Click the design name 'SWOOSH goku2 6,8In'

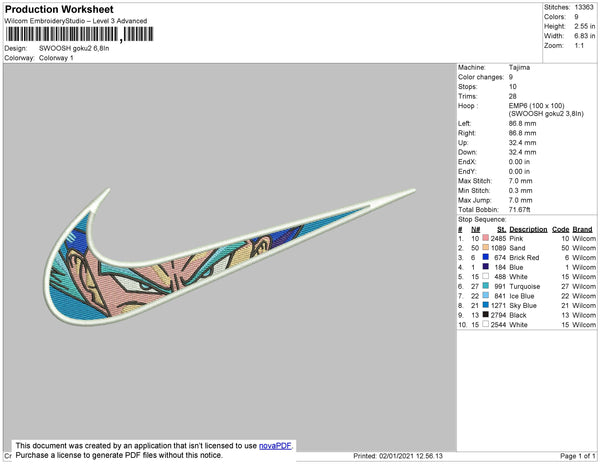[74, 48]
